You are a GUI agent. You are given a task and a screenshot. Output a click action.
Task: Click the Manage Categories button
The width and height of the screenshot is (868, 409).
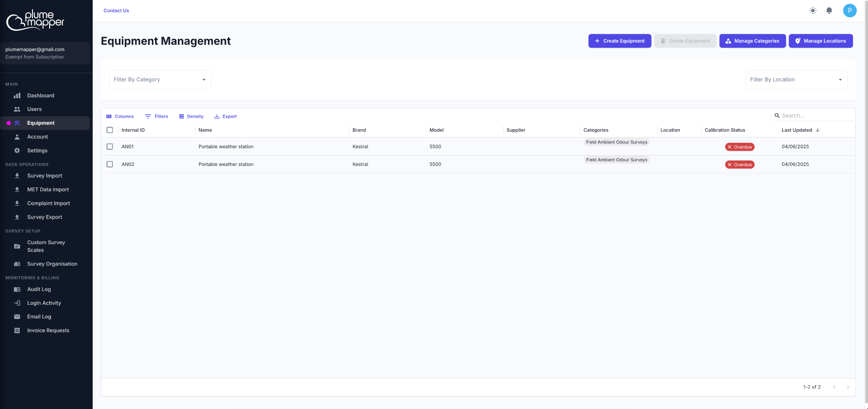[x=753, y=41]
